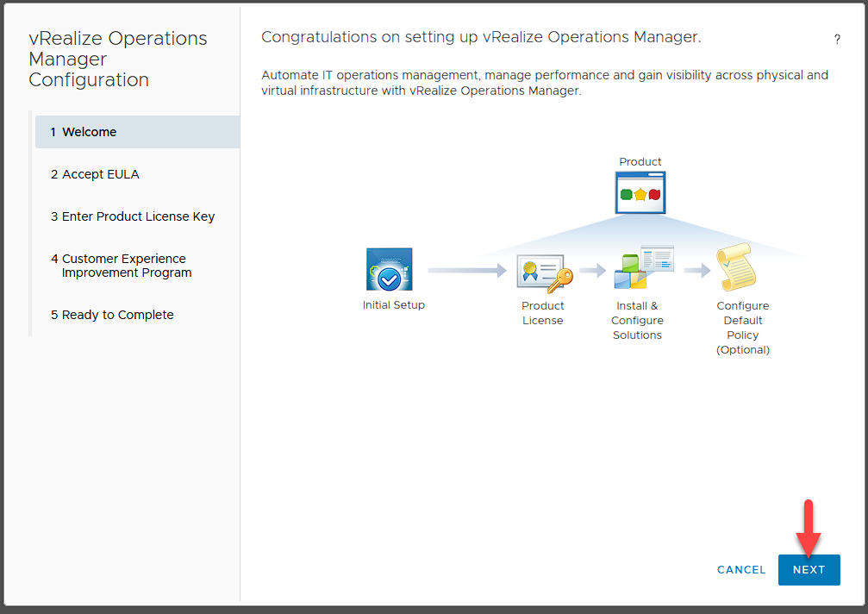Click the Product dashboard icon
Viewport: 868px width, 614px height.
point(640,191)
